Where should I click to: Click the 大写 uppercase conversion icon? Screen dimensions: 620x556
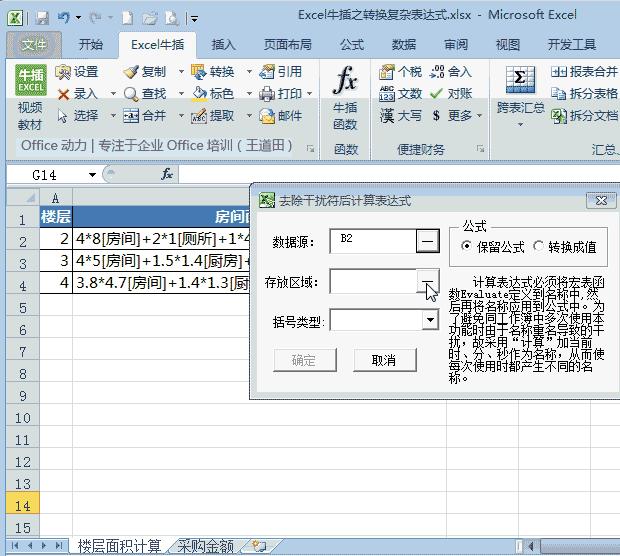point(386,116)
